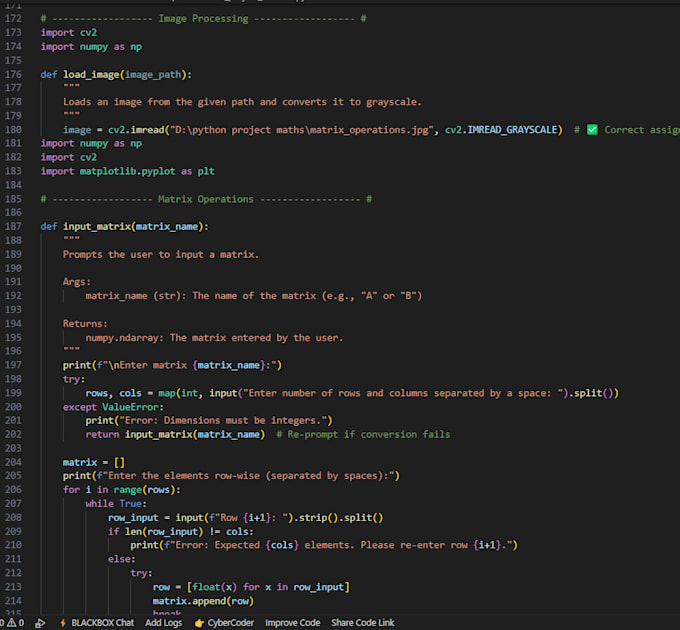Click 'Enter number of rows and columns' prompt string

pos(405,393)
